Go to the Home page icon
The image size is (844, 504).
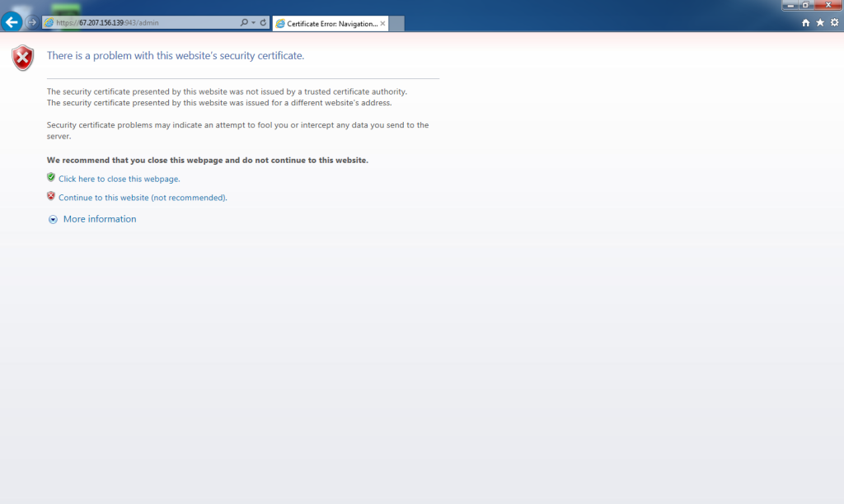pyautogui.click(x=806, y=22)
